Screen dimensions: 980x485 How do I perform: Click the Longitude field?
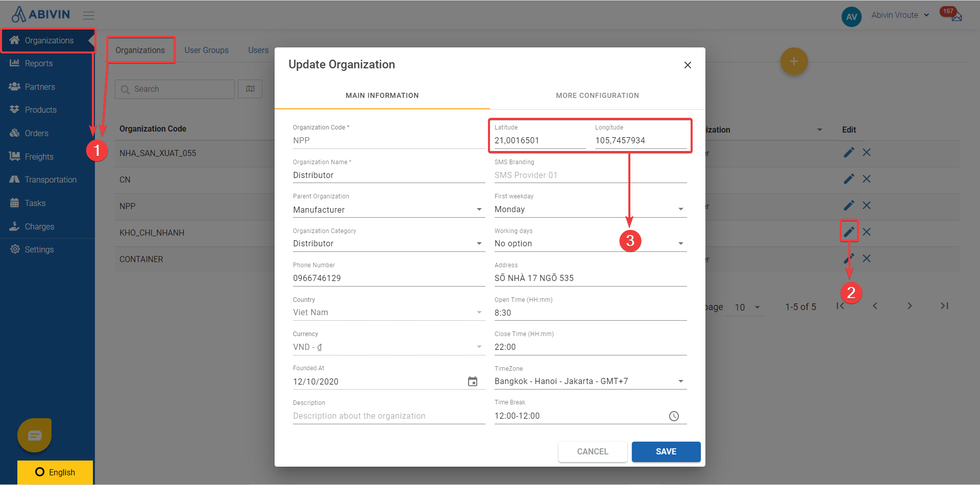pyautogui.click(x=641, y=140)
